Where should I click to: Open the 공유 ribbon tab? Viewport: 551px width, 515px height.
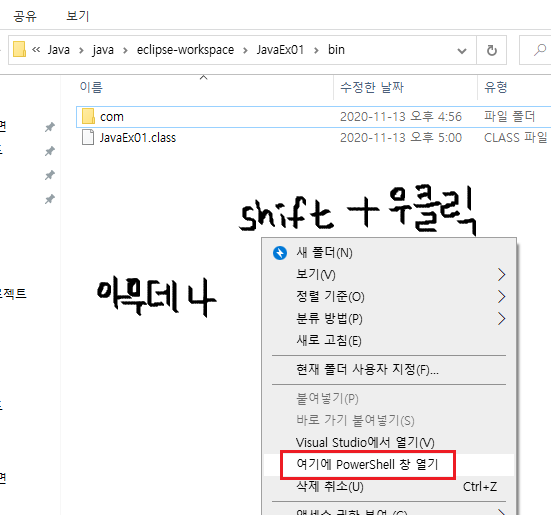coord(25,16)
